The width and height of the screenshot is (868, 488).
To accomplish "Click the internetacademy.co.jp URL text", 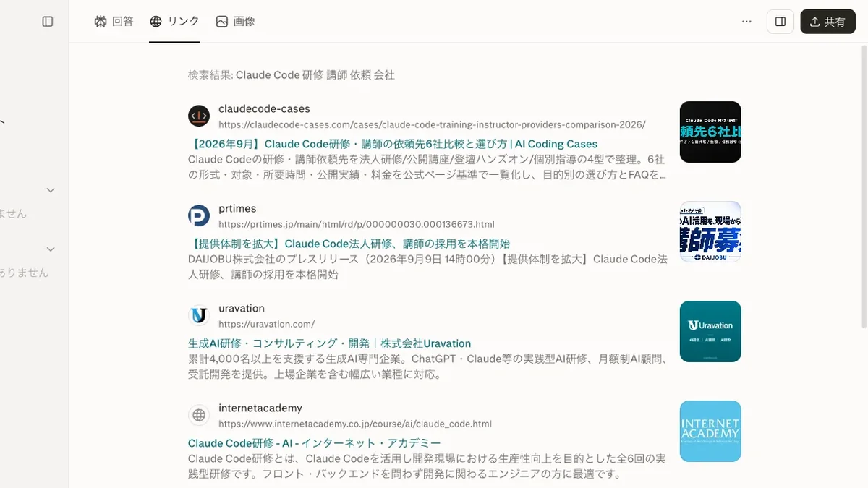I will pyautogui.click(x=355, y=424).
